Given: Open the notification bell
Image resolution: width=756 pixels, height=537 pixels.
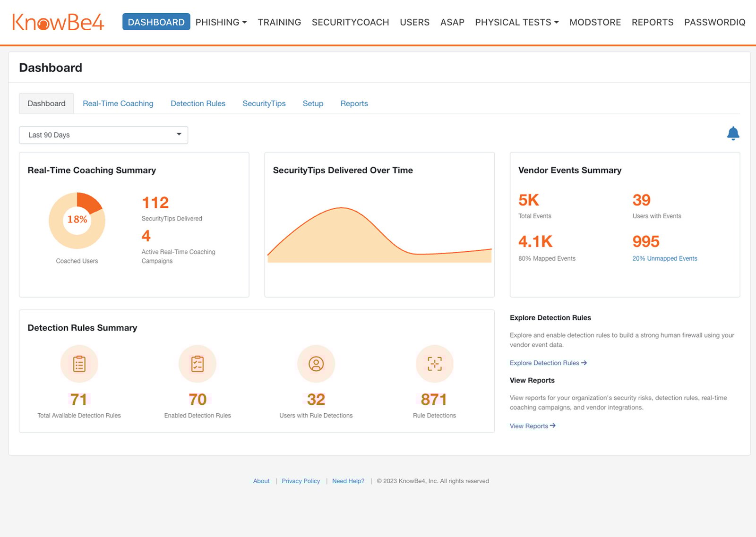Looking at the screenshot, I should (x=733, y=134).
